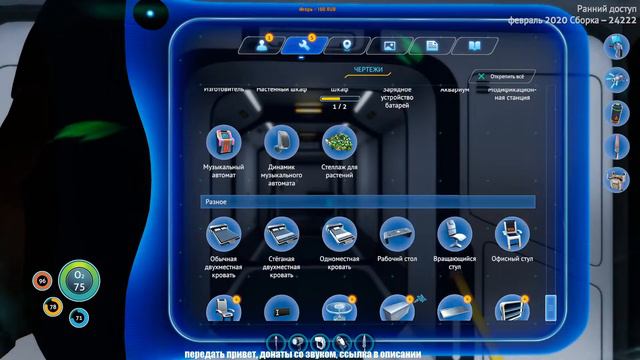Click the pinned robot-like recipe icon topmost on right edge
Image resolution: width=640 pixels, height=360 pixels.
(616, 46)
